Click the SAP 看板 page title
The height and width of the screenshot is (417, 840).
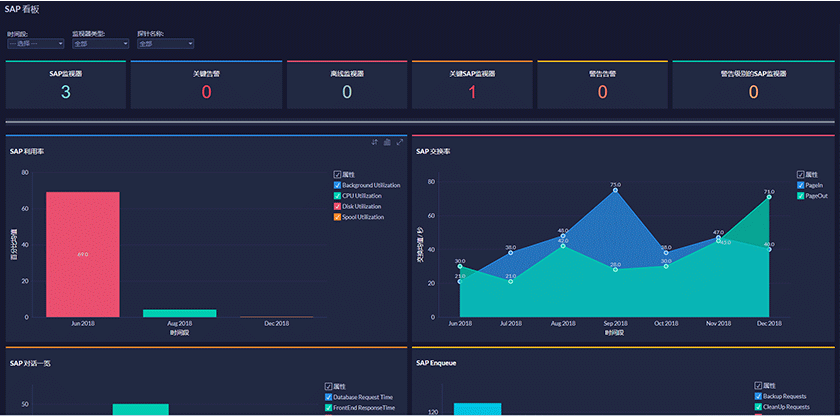(22, 9)
